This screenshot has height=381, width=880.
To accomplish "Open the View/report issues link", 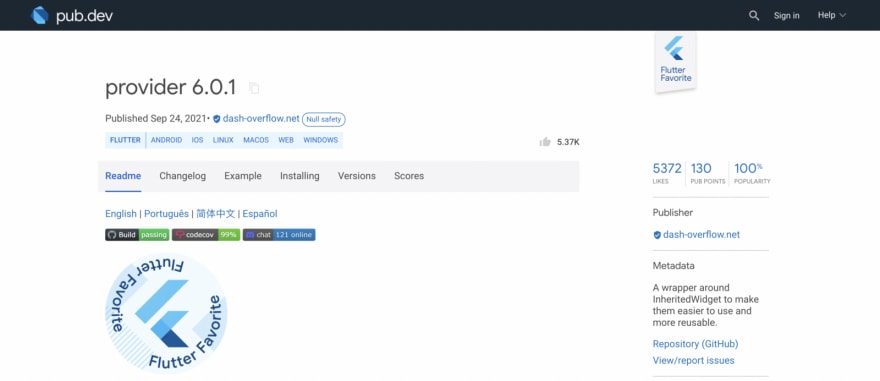I will point(693,360).
